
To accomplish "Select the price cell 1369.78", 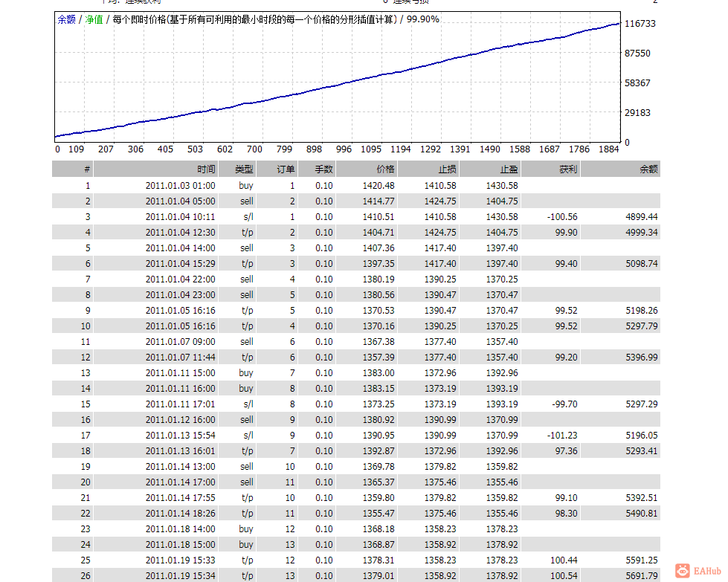I will click(379, 467).
